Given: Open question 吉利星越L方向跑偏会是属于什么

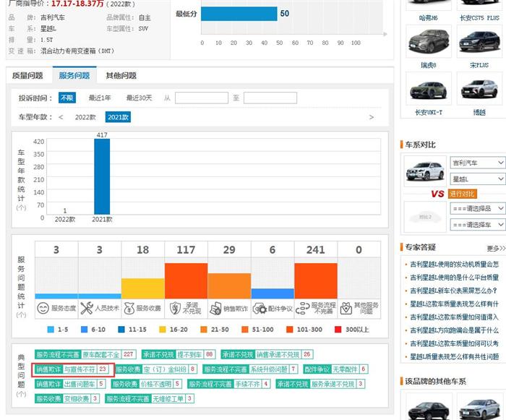Looking at the screenshot, I should (x=454, y=330).
